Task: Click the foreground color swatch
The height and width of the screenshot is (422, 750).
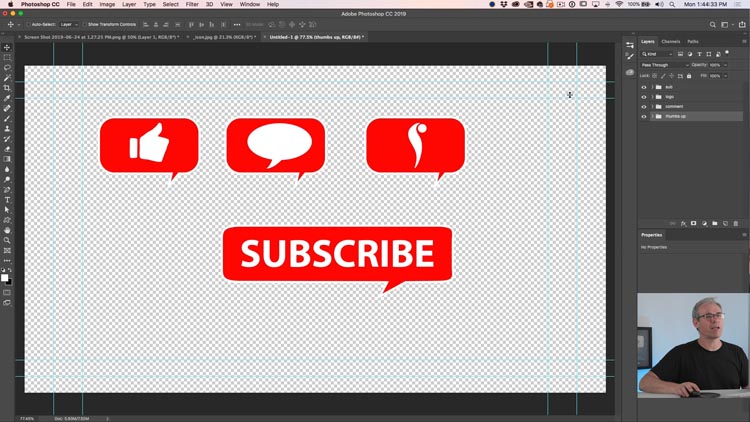Action: pos(5,278)
